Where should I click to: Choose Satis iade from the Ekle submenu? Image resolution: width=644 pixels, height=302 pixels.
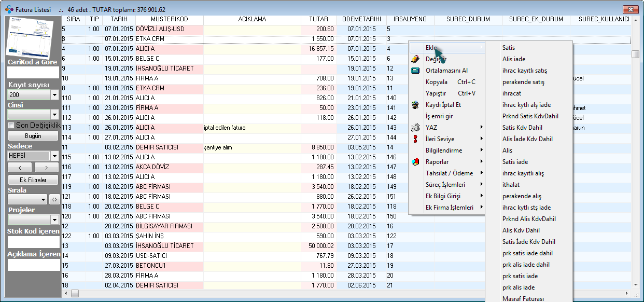click(x=529, y=162)
